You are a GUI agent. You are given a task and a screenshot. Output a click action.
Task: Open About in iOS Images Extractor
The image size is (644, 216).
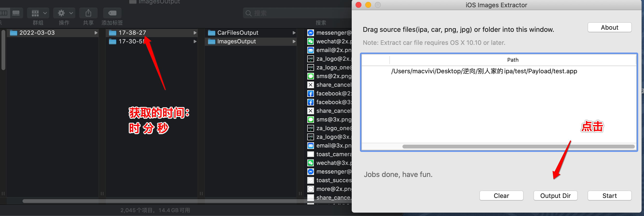(x=609, y=27)
